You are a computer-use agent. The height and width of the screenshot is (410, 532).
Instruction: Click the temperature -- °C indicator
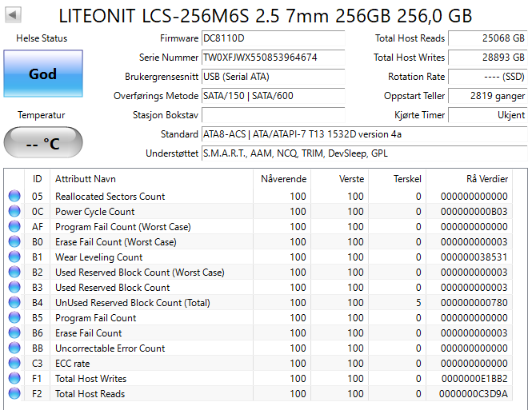pos(43,142)
